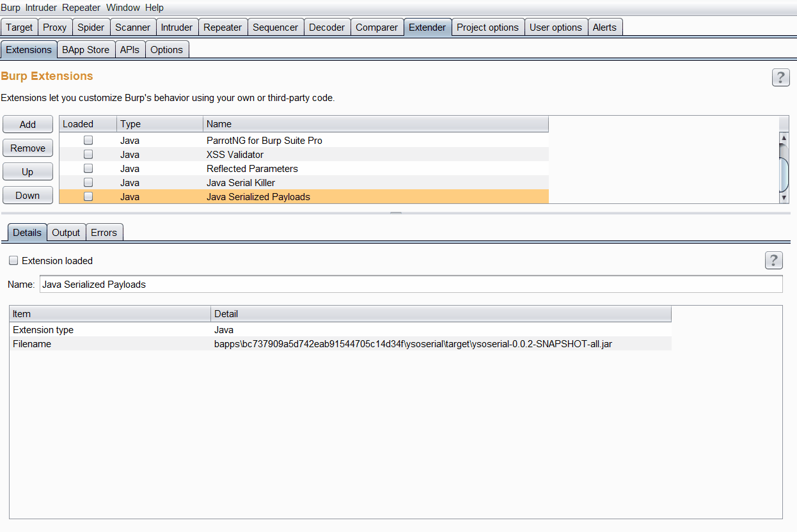This screenshot has width=797, height=532.
Task: Toggle loaded checkbox for XSS Validator
Action: [x=88, y=154]
